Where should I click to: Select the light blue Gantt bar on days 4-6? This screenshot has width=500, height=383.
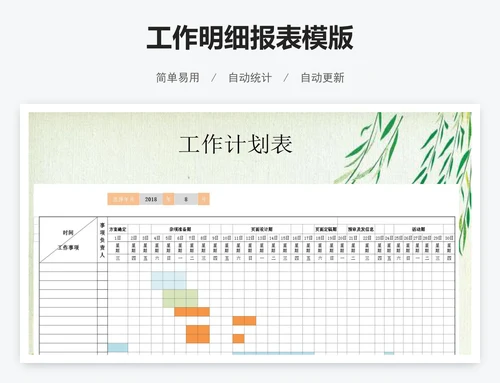coord(169,280)
